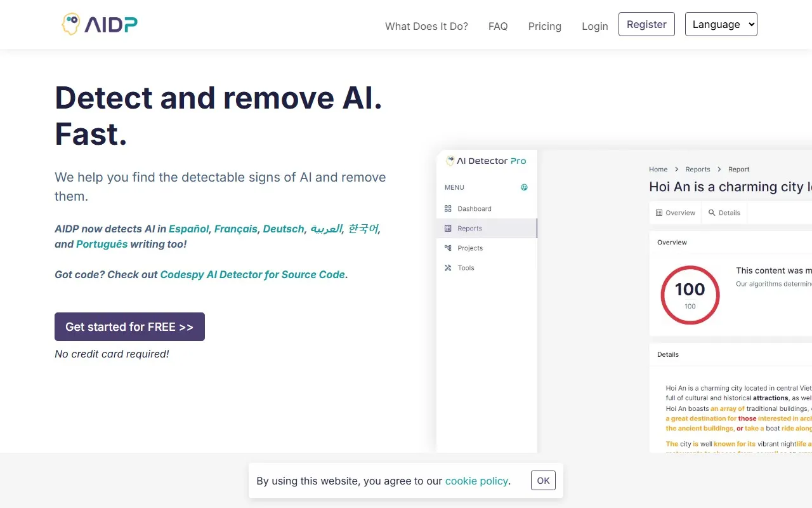812x508 pixels.
Task: Open the Pricing page
Action: pyautogui.click(x=544, y=26)
